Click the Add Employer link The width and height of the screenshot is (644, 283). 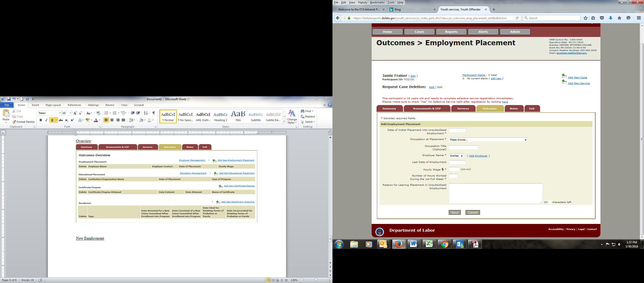pyautogui.click(x=478, y=156)
